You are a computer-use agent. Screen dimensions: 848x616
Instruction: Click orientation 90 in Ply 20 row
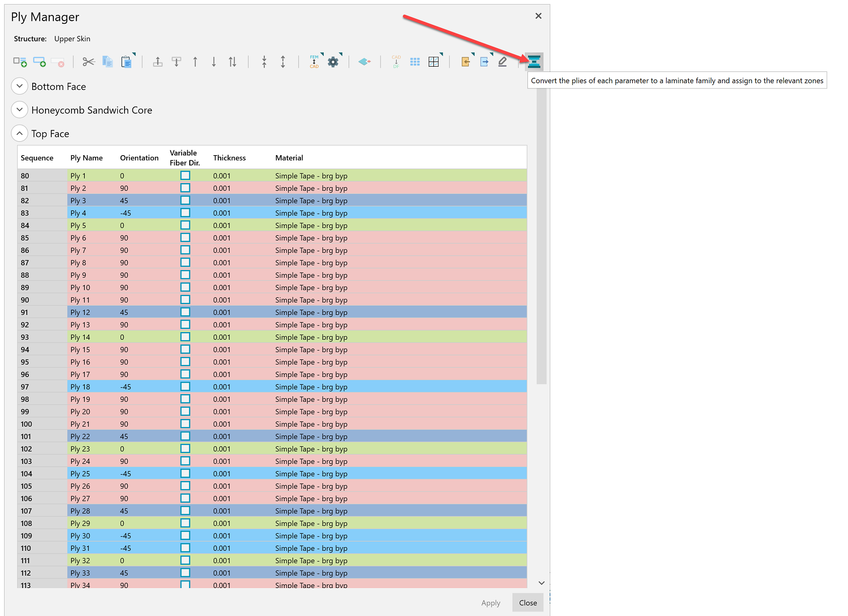(x=124, y=412)
